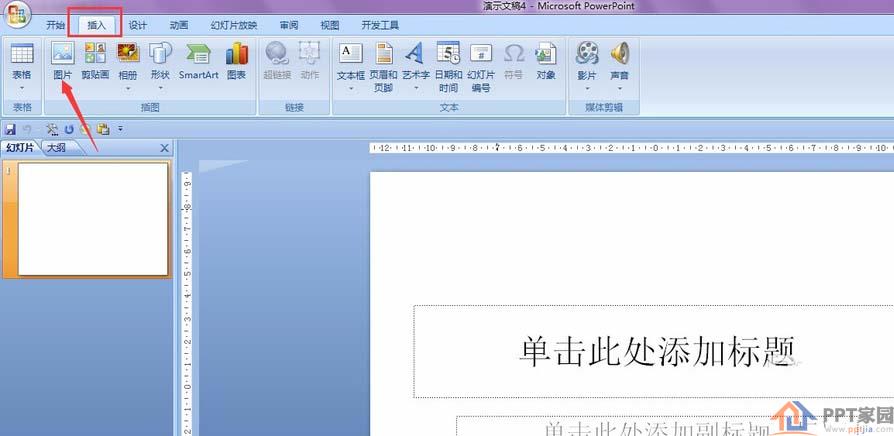Open the round Office button menu
This screenshot has width=894, height=436.
(17, 15)
